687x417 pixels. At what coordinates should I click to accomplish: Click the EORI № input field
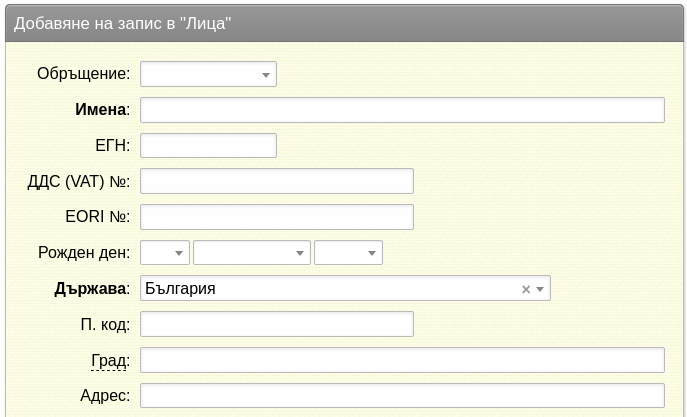pos(277,217)
